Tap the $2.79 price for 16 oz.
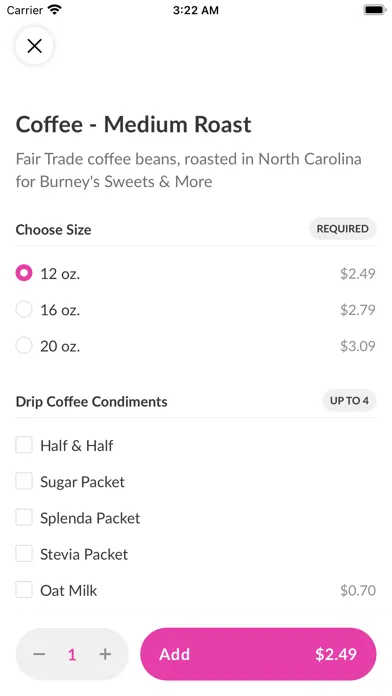Viewport: 392px width, 696px height. 357,310
